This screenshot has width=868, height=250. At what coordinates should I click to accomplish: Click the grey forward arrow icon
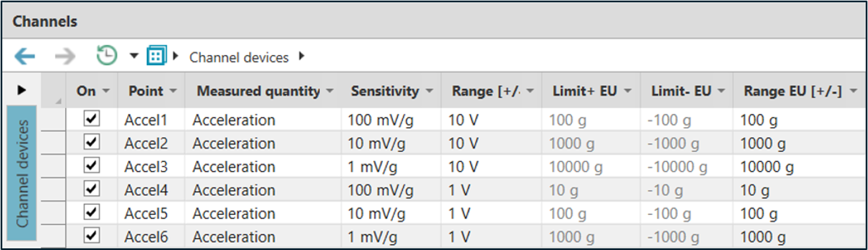64,57
